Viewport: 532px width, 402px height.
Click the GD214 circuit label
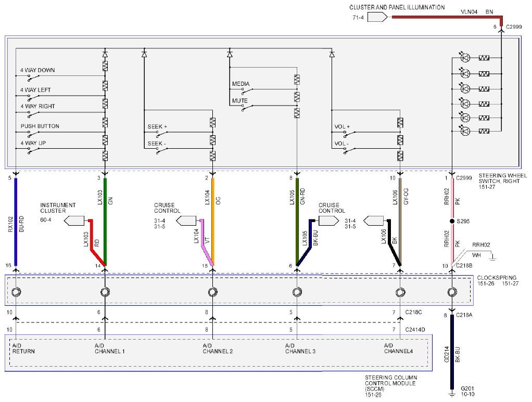(x=447, y=354)
